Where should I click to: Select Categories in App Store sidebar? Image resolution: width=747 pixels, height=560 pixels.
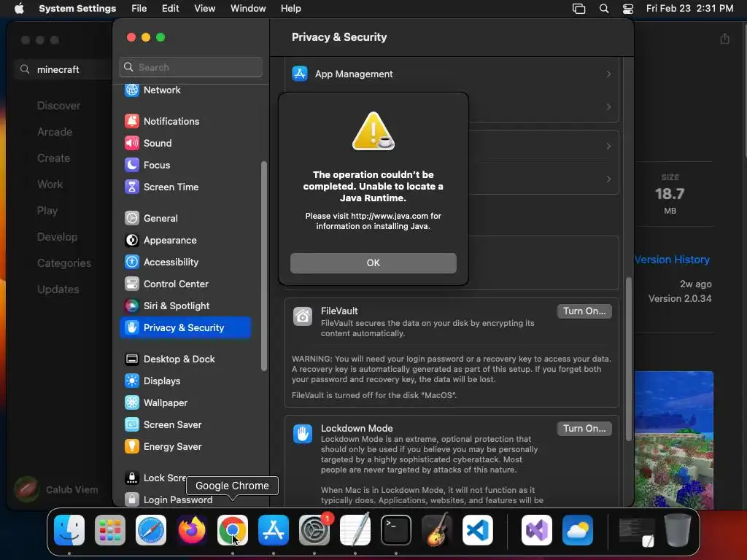[x=64, y=263]
